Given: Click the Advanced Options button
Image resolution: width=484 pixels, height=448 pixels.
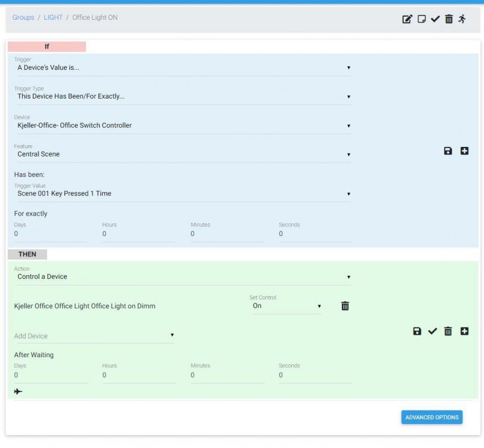Looking at the screenshot, I should pyautogui.click(x=431, y=417).
